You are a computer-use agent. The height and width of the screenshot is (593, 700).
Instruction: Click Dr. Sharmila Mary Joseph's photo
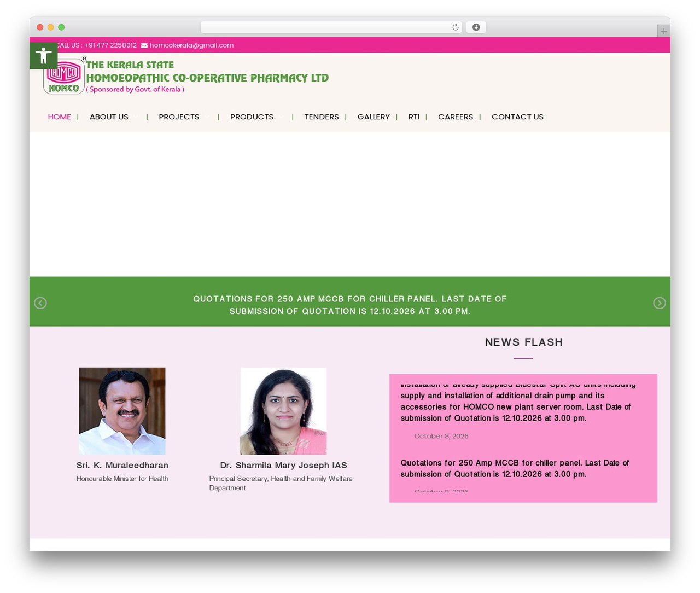click(x=283, y=411)
